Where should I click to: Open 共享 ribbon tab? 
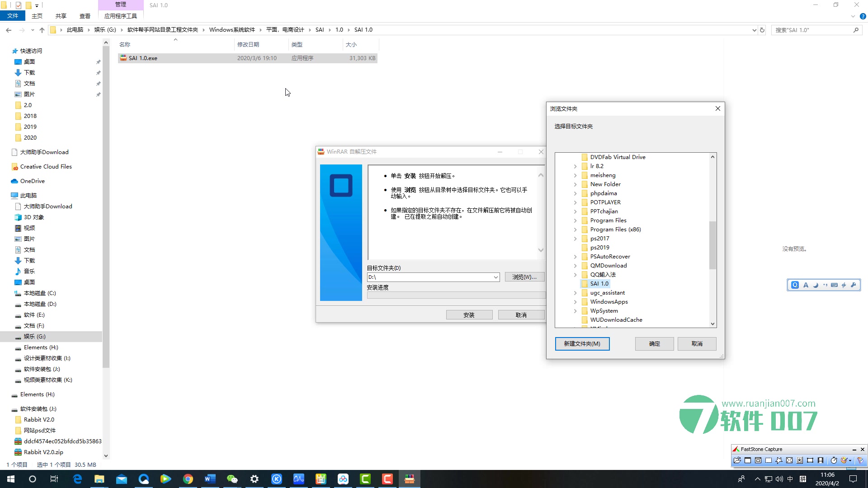(x=61, y=16)
